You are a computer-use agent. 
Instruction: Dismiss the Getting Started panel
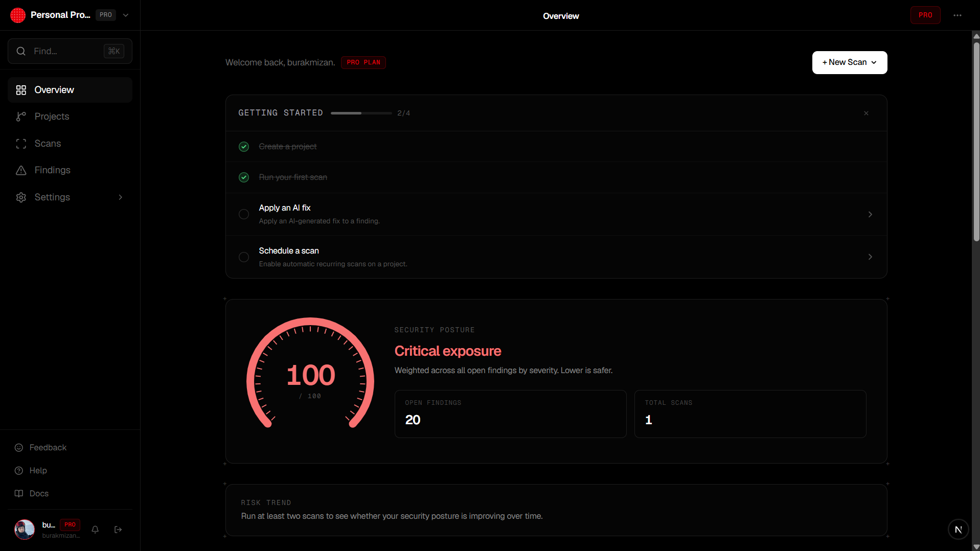tap(866, 113)
